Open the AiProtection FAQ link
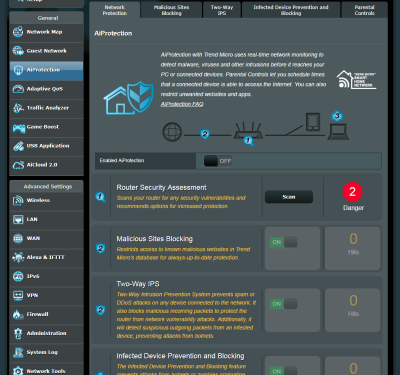The image size is (400, 375). [x=182, y=104]
